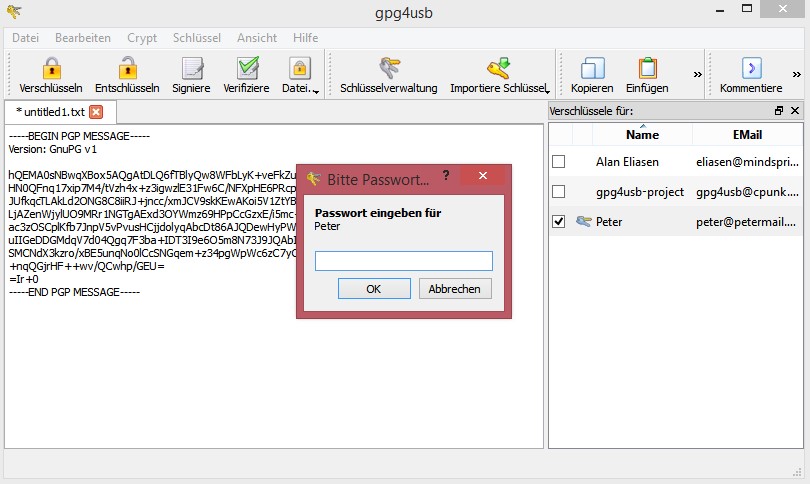Open Schlüsselverwaltung key management
The height and width of the screenshot is (484, 810).
(x=388, y=68)
